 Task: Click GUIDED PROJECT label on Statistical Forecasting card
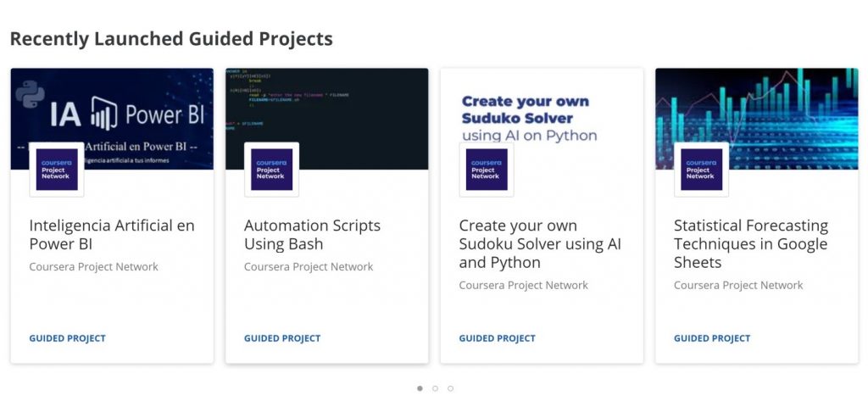point(712,338)
